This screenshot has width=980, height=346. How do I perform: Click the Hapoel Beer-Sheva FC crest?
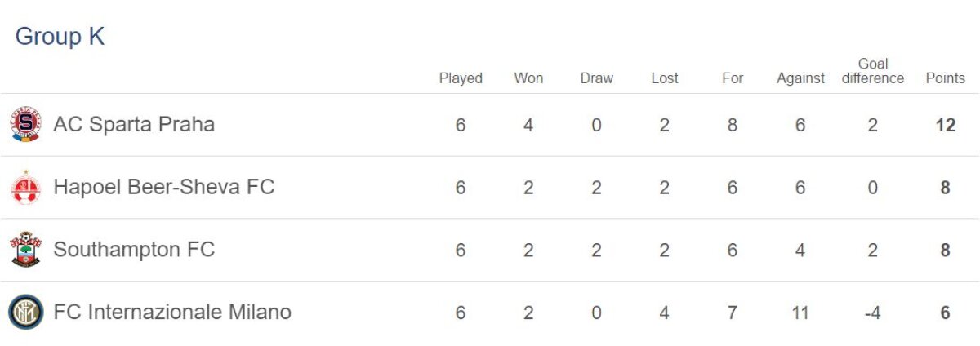coord(25,188)
